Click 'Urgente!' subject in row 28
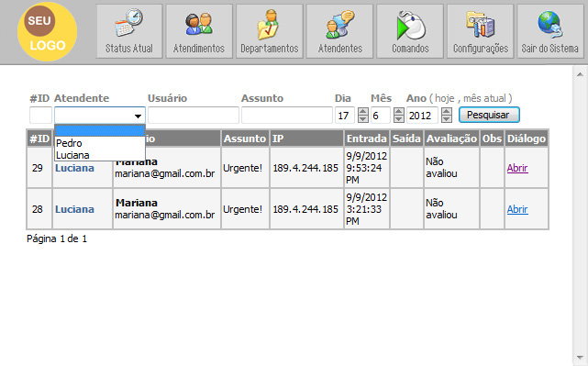The image size is (588, 366). 242,209
